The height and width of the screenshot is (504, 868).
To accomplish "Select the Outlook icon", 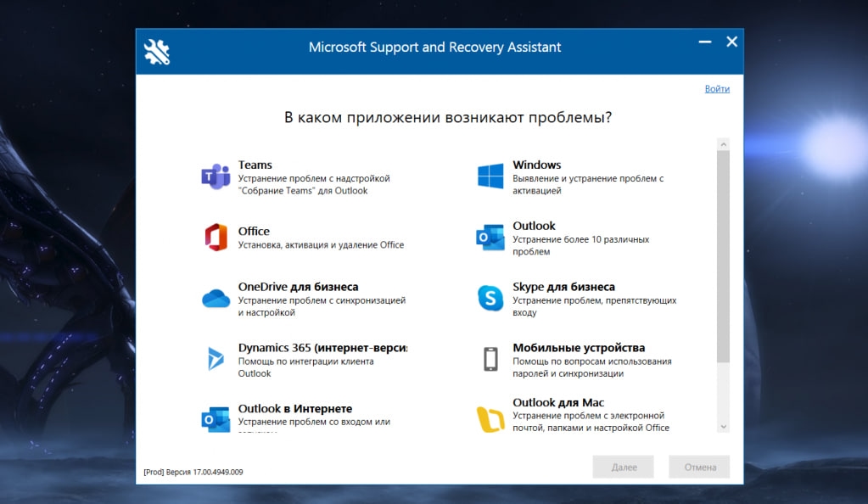I will [490, 236].
